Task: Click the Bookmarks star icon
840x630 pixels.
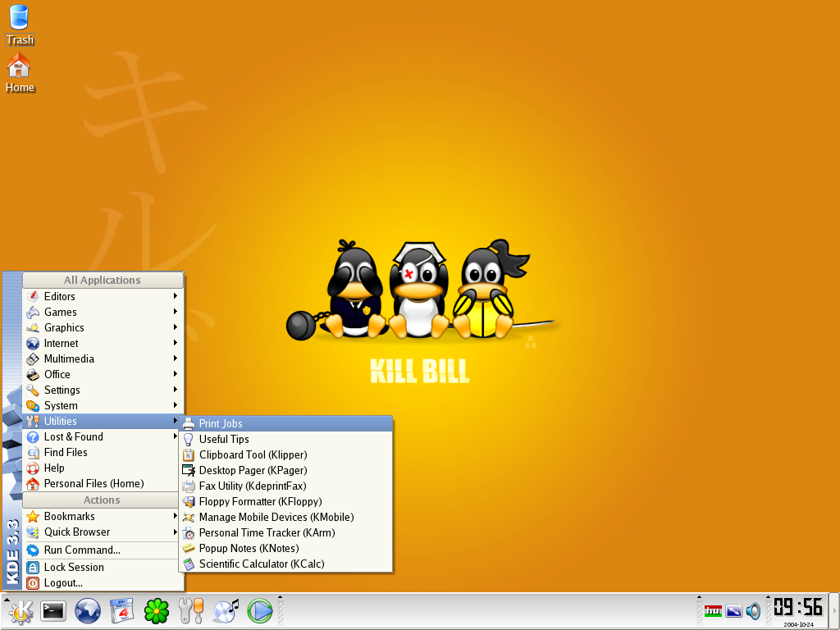Action: pos(33,517)
